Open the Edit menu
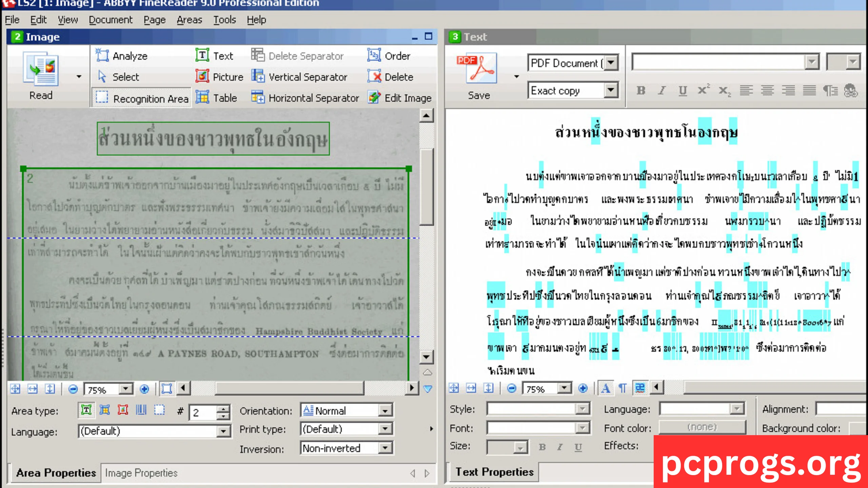This screenshot has width=868, height=488. pos(38,20)
